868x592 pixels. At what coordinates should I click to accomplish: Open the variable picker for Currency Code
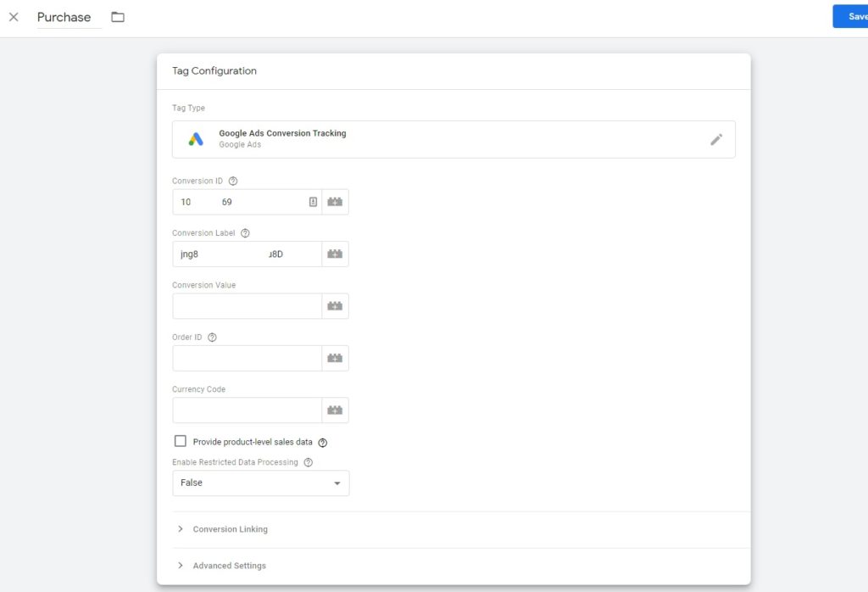coord(335,410)
